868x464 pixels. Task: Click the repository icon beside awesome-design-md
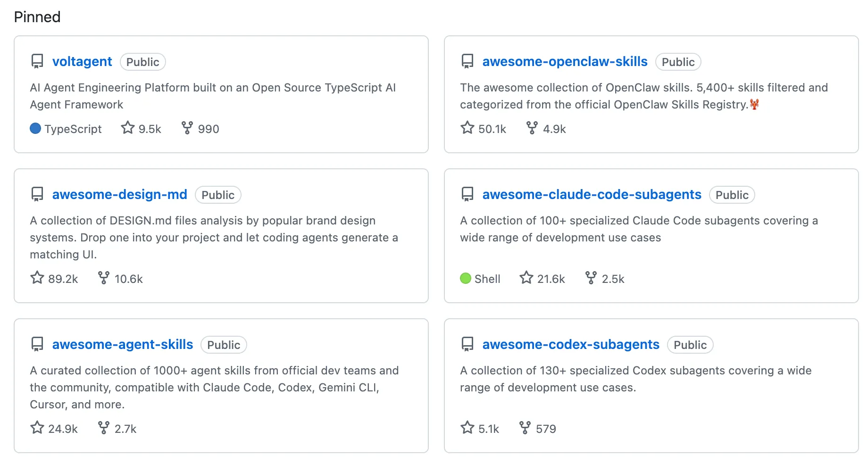coord(37,195)
